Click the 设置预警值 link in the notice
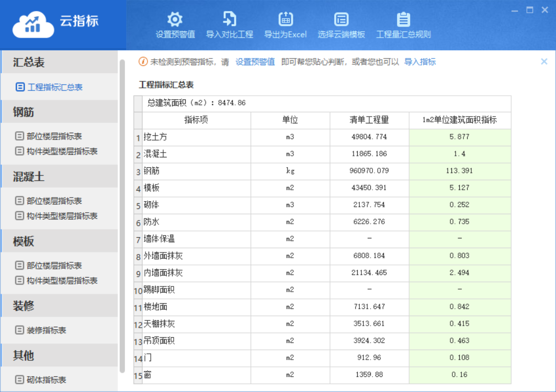 pos(255,62)
